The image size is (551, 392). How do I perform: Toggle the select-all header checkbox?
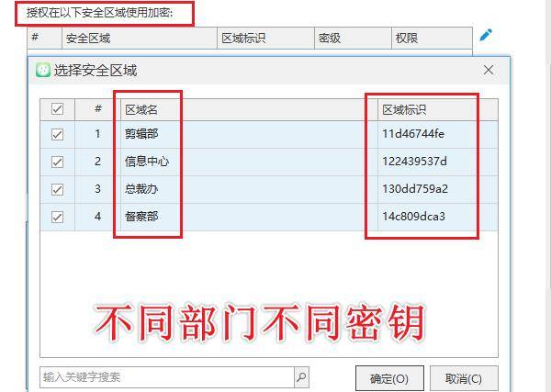tap(58, 109)
